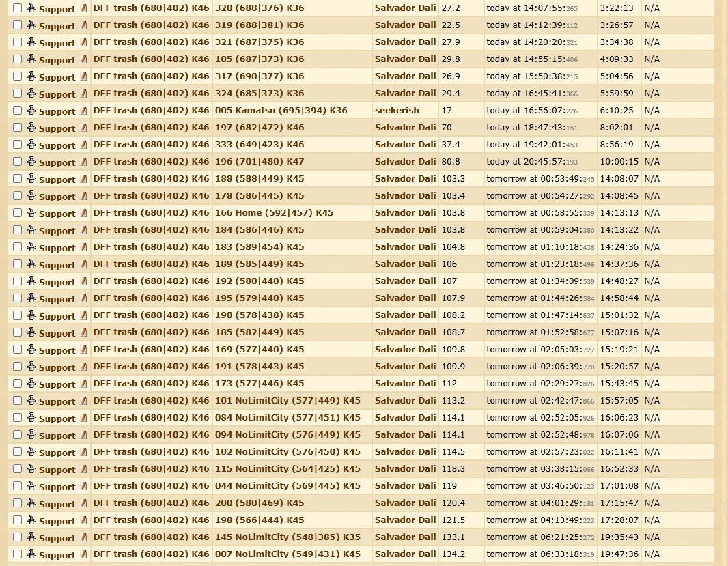The height and width of the screenshot is (566, 728).
Task: Open target village 188 (588|449) K45
Action: [x=259, y=179]
